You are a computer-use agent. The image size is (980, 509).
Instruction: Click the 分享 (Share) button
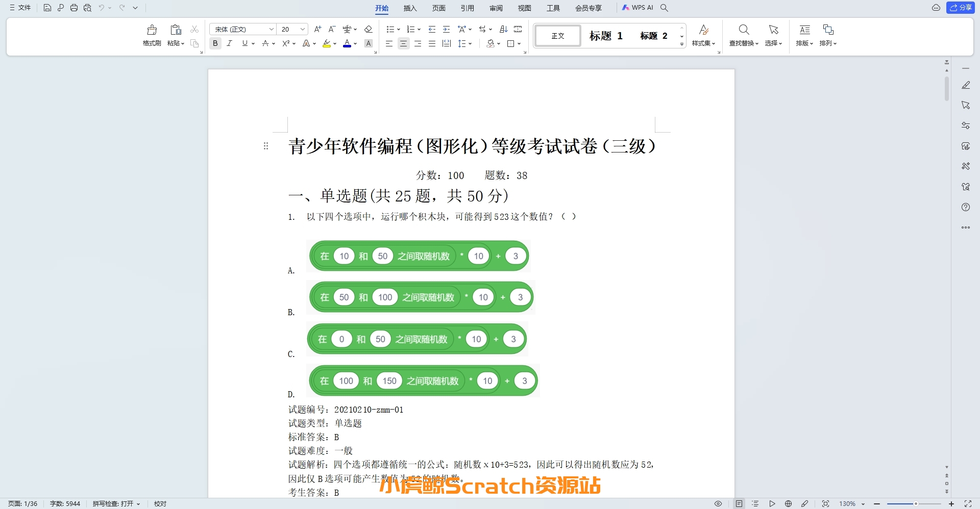click(x=960, y=8)
